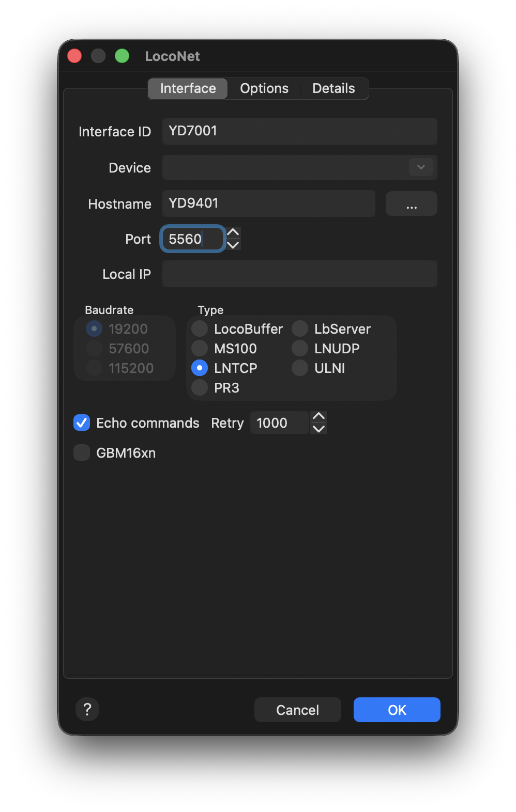Choose the LbServer type option
Screen dimensions: 516x812
pyautogui.click(x=300, y=329)
